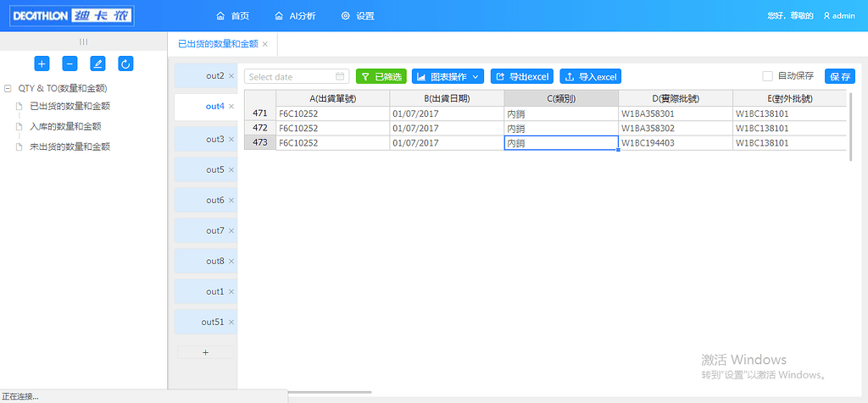Click the calendar icon in date field
Screen dimensions: 868x403
pos(340,76)
